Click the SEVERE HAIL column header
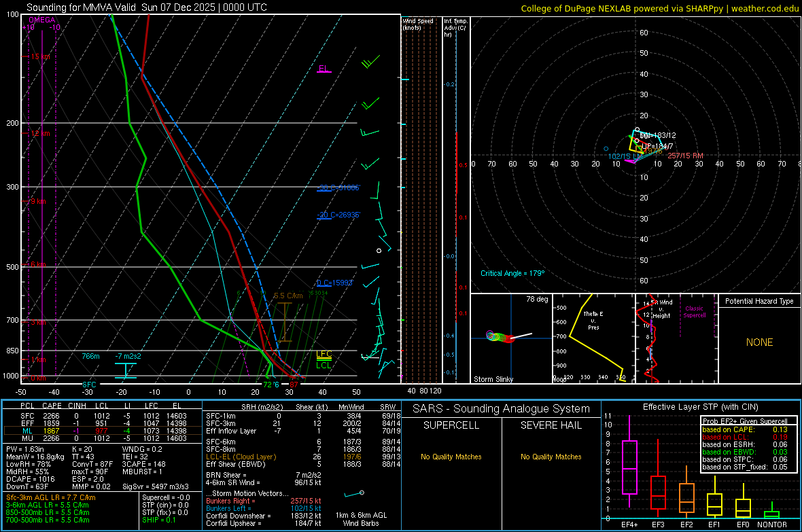 551,425
